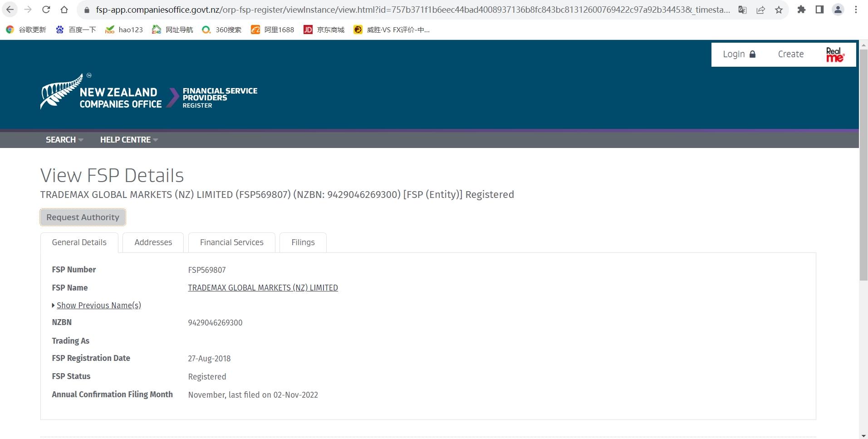Open the 360搜索 bookmark

(222, 30)
